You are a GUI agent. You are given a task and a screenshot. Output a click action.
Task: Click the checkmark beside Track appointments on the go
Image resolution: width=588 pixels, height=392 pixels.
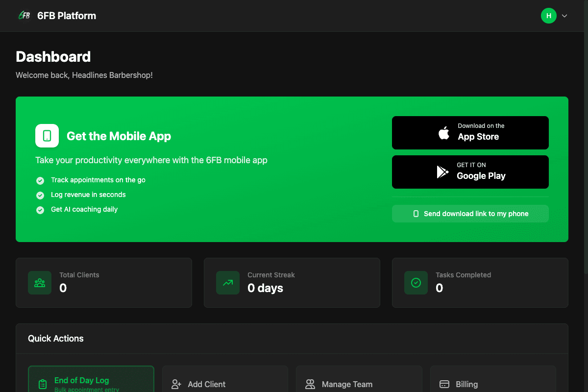[40, 180]
